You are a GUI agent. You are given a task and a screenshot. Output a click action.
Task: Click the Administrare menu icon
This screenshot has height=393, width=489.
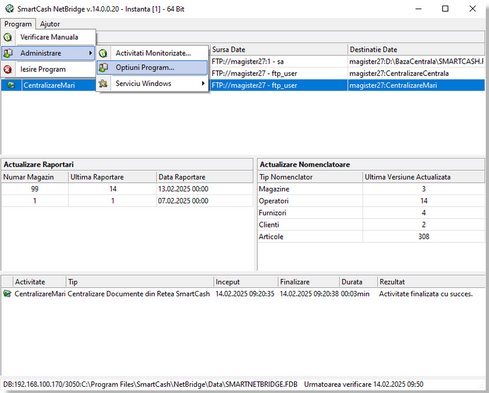8,53
